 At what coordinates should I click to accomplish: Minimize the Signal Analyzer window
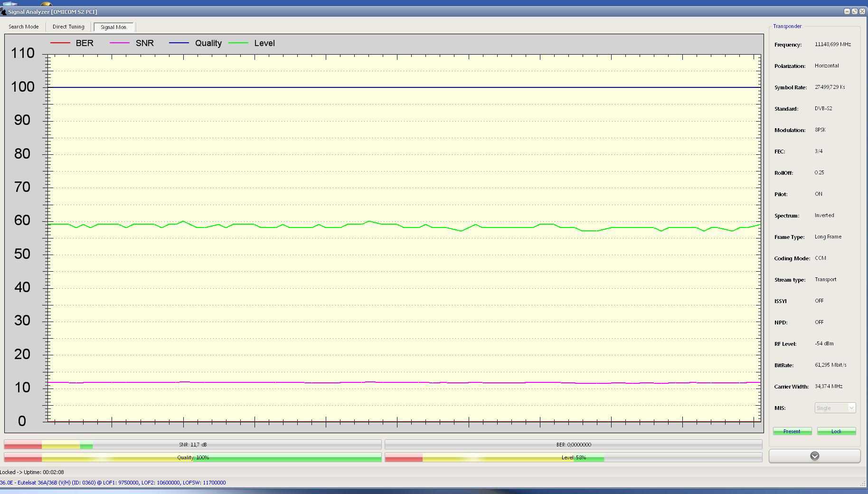click(847, 11)
